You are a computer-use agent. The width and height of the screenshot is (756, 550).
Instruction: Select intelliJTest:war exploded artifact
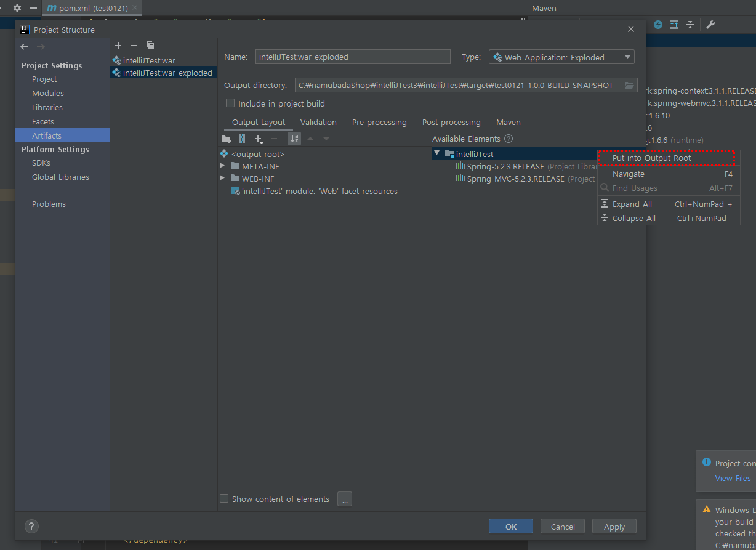(163, 73)
